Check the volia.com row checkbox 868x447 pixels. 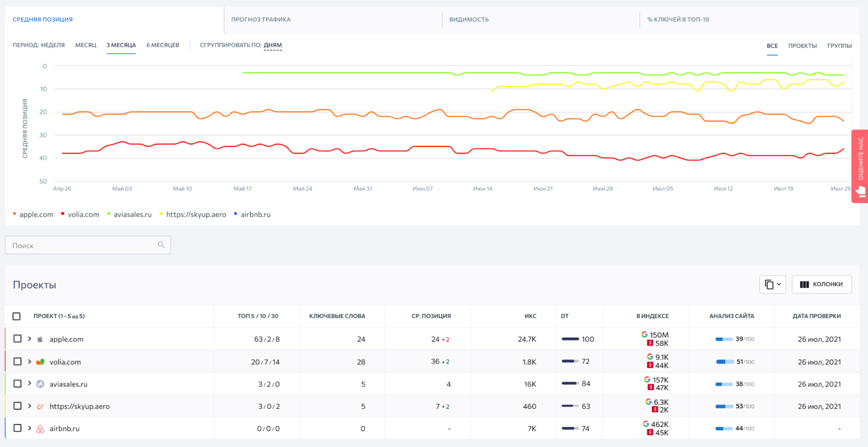click(x=17, y=361)
